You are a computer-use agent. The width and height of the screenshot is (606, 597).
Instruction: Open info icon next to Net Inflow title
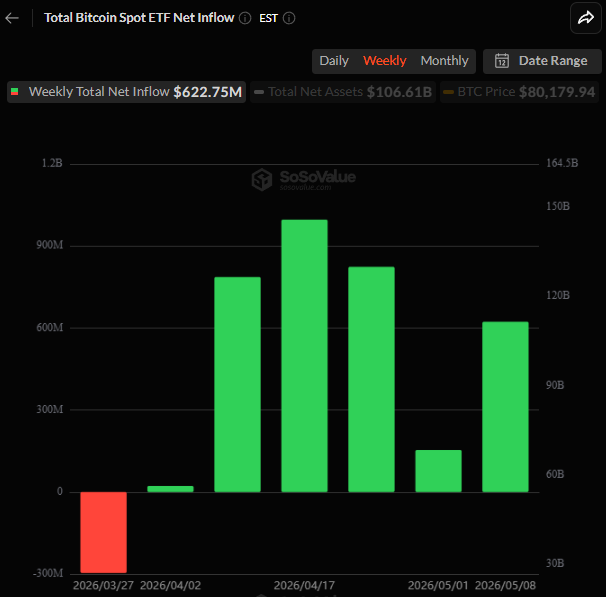[x=245, y=18]
